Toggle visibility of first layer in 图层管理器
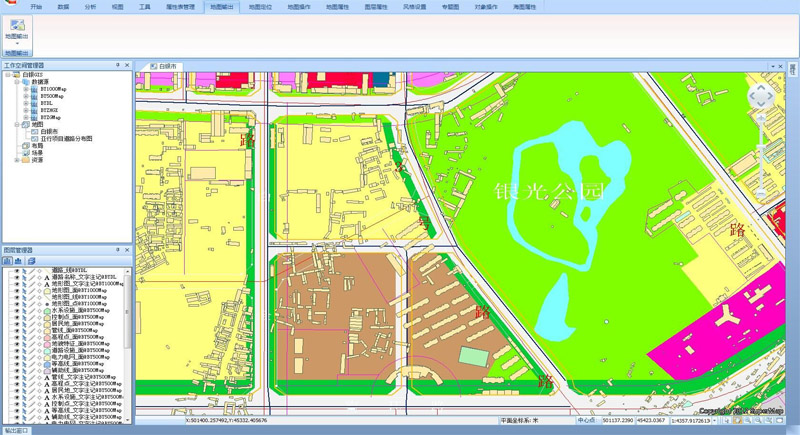This screenshot has width=800, height=435. 17,270
